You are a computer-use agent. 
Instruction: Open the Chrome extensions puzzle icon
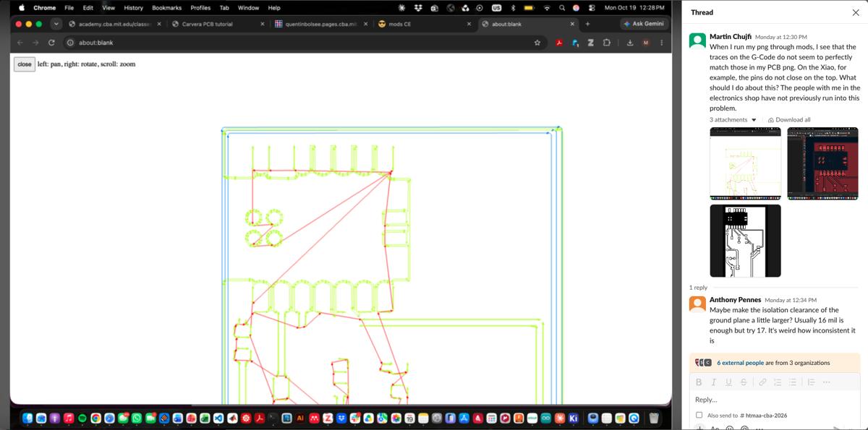coord(606,43)
